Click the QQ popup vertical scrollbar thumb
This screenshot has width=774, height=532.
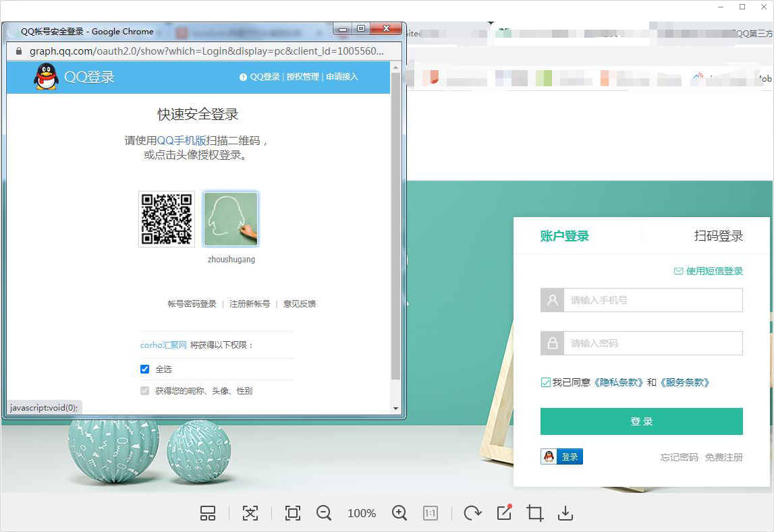[395, 227]
